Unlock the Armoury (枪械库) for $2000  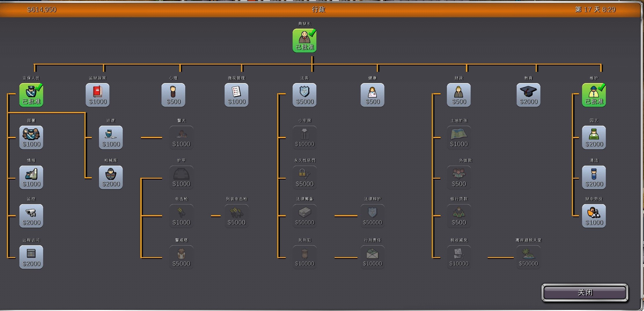coord(111,178)
